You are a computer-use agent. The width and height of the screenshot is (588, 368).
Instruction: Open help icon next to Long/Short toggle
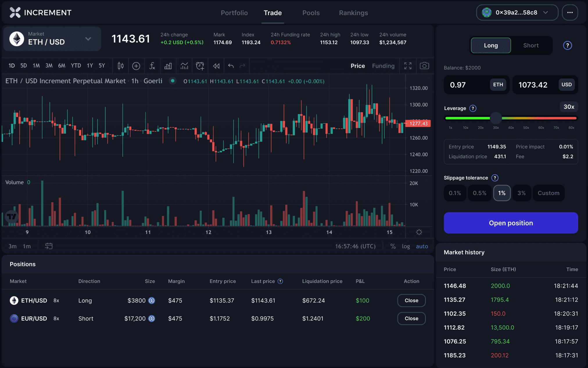(567, 45)
